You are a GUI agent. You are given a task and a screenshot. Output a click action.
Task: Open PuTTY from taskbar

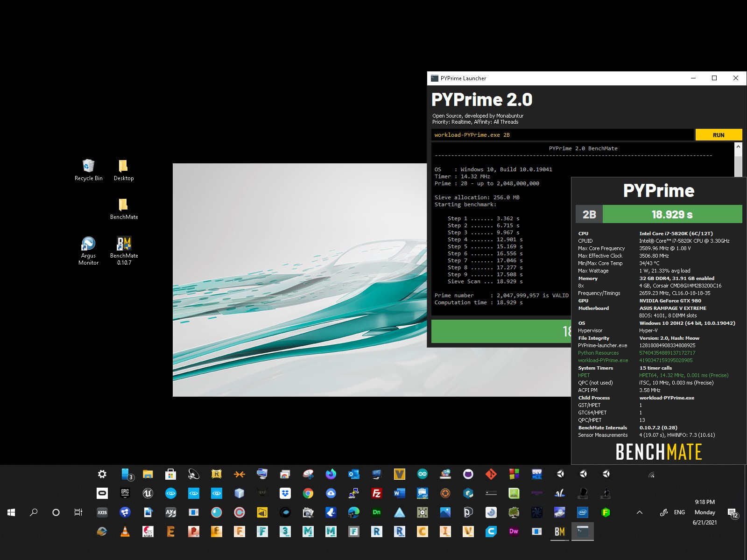click(353, 493)
